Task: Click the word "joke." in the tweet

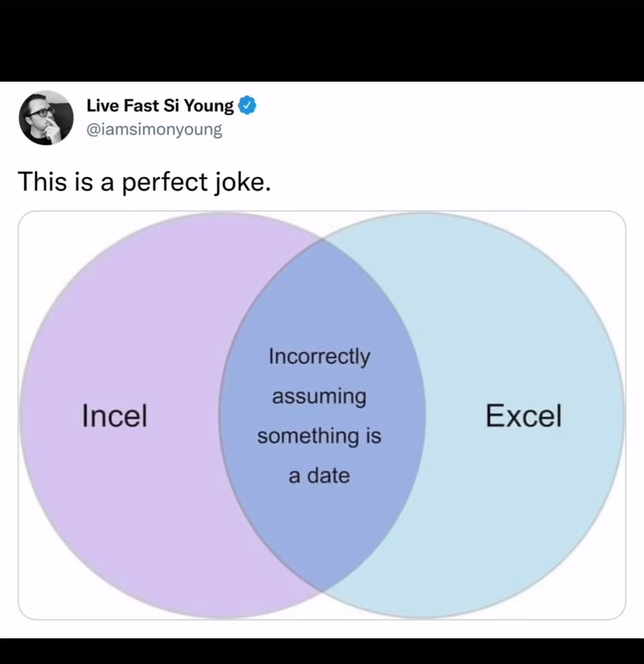Action: tap(241, 182)
